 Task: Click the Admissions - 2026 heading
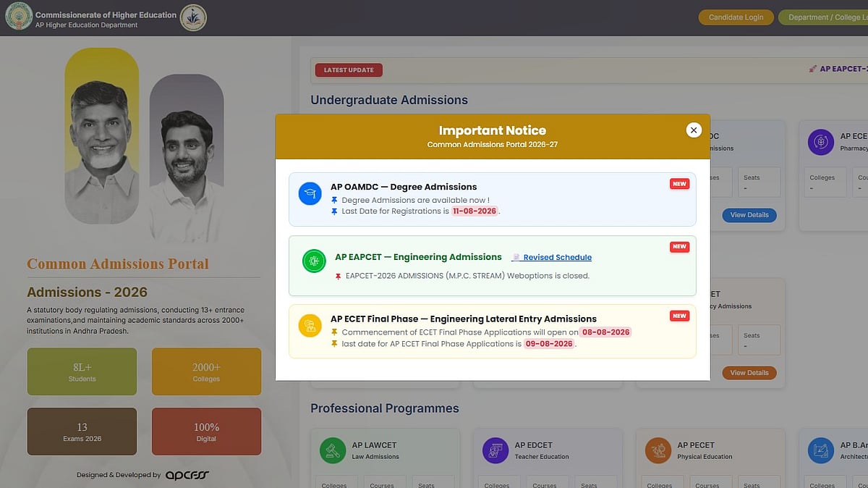coord(87,293)
